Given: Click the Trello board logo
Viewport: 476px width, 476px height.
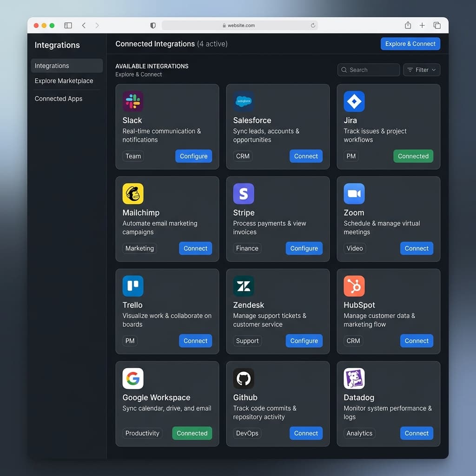Looking at the screenshot, I should click(133, 286).
